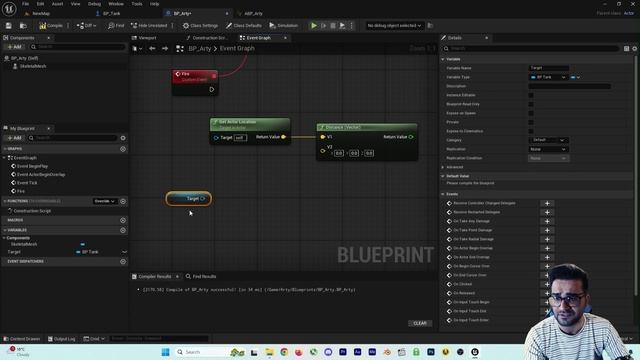The image size is (640, 360).
Task: Open the Diff dropdown in toolbar
Action: [86, 25]
